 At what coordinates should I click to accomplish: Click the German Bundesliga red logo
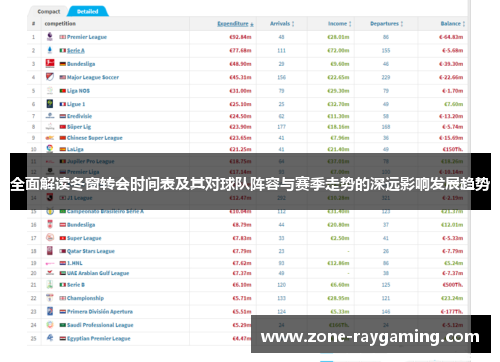click(x=50, y=64)
